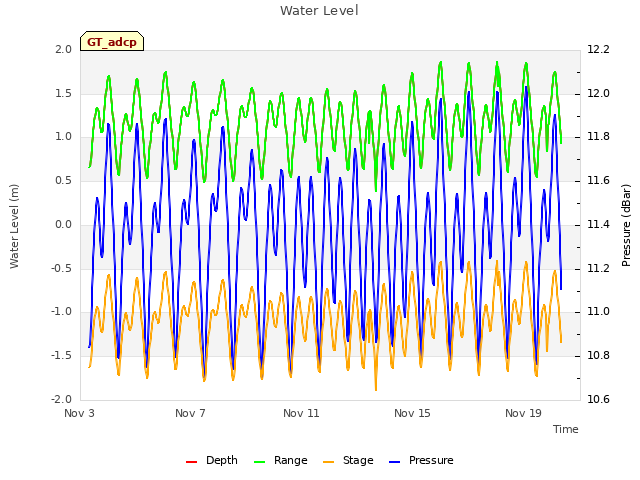Click the red Depth legend color marker
Image resolution: width=640 pixels, height=480 pixels.
point(191,462)
